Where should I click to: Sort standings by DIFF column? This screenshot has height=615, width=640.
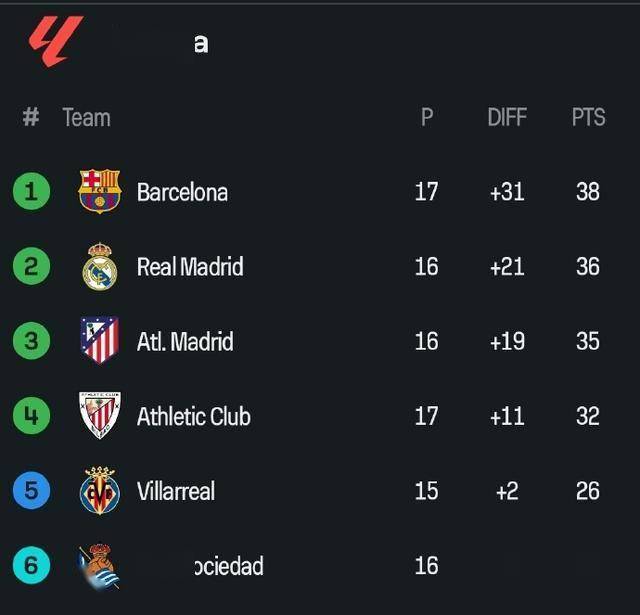507,117
